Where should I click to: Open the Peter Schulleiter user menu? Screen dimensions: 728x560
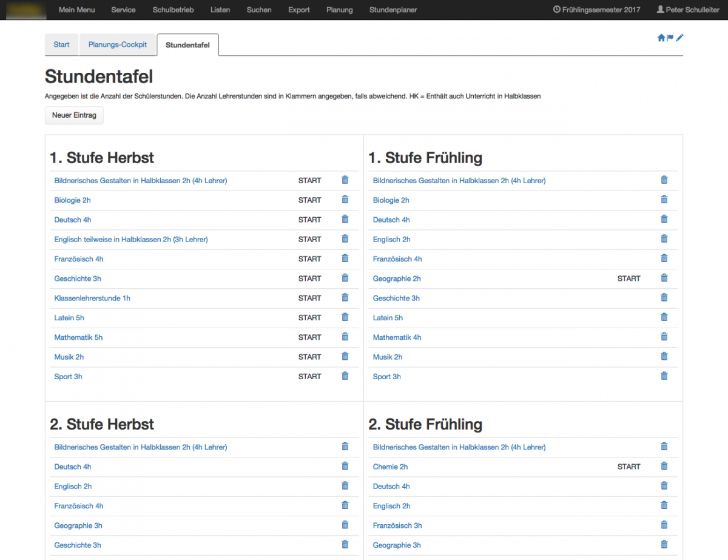(x=688, y=10)
